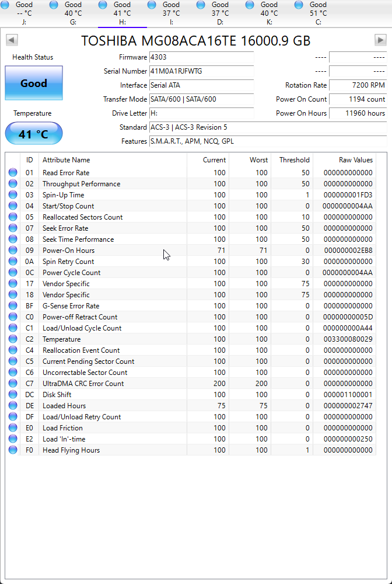392x584 pixels.
Task: Click the status icon for Current Pending Sector Count
Action: click(x=13, y=361)
